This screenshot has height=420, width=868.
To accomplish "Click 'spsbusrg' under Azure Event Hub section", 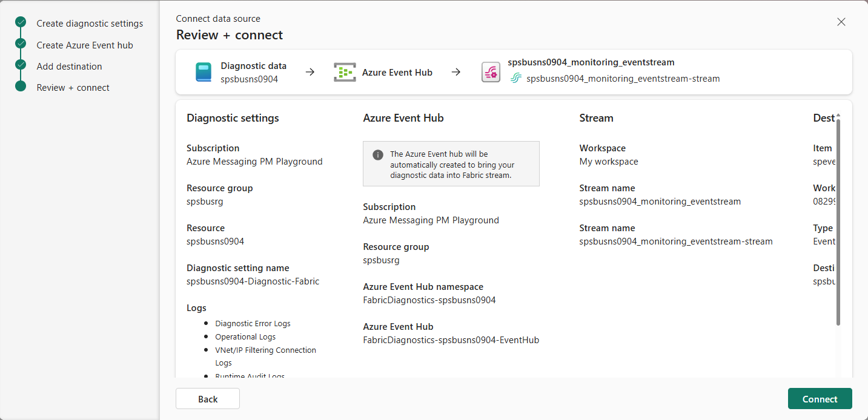I will 381,260.
